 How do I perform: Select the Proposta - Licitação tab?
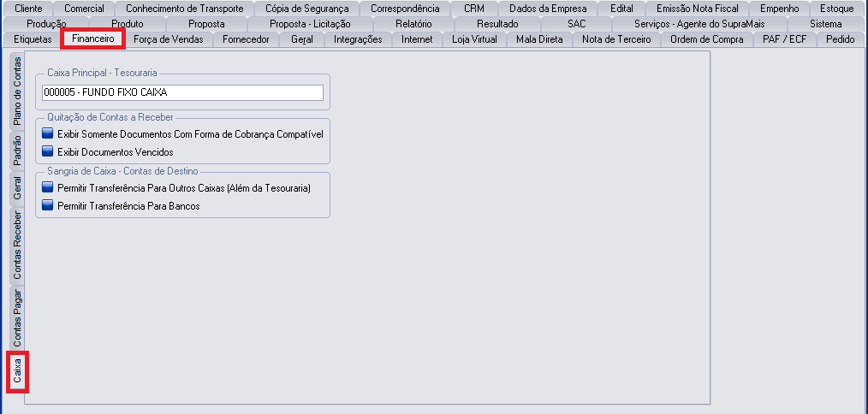pyautogui.click(x=309, y=24)
